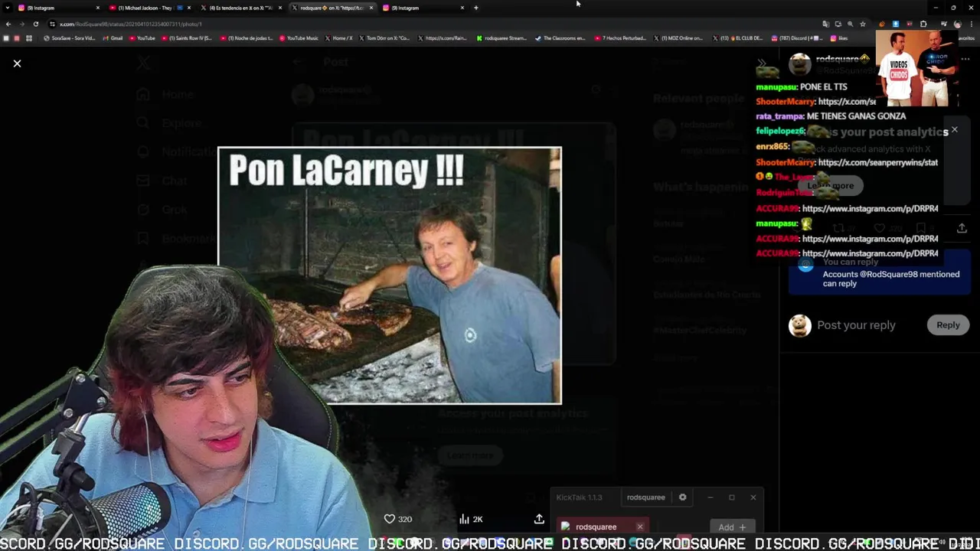Open the Pon LaCarney photo

pyautogui.click(x=390, y=275)
